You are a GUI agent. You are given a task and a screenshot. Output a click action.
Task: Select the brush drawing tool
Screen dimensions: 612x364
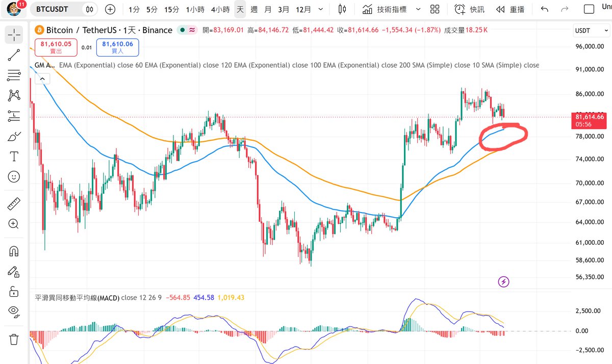point(14,136)
